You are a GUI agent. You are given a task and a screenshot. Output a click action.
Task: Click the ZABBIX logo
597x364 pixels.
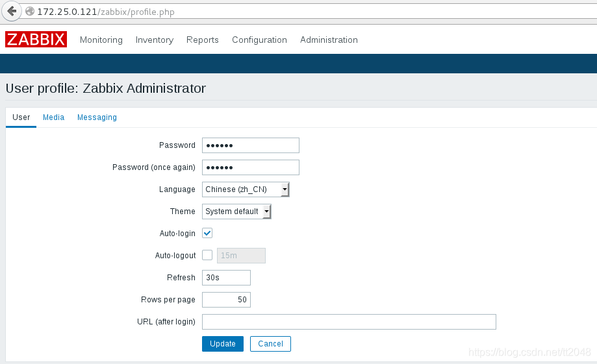36,40
